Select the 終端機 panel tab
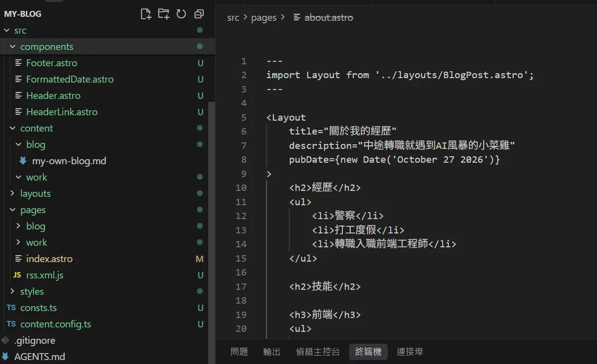 click(368, 352)
